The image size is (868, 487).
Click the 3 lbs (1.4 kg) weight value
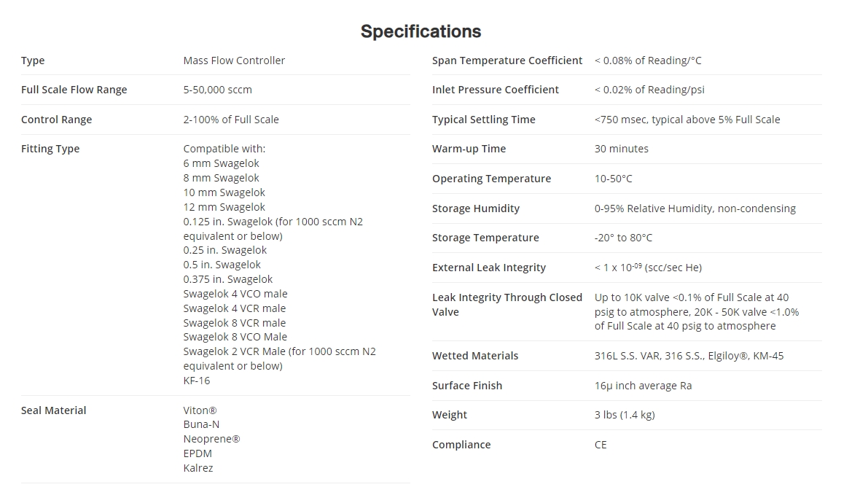tap(624, 415)
